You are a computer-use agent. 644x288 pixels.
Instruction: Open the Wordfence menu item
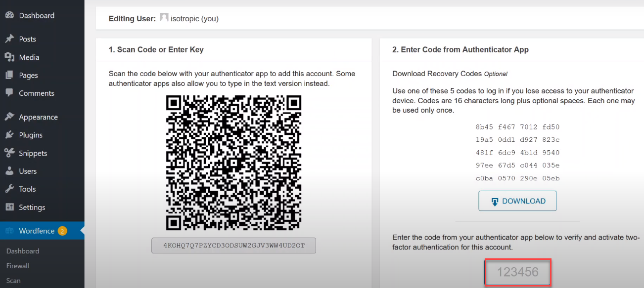[37, 231]
